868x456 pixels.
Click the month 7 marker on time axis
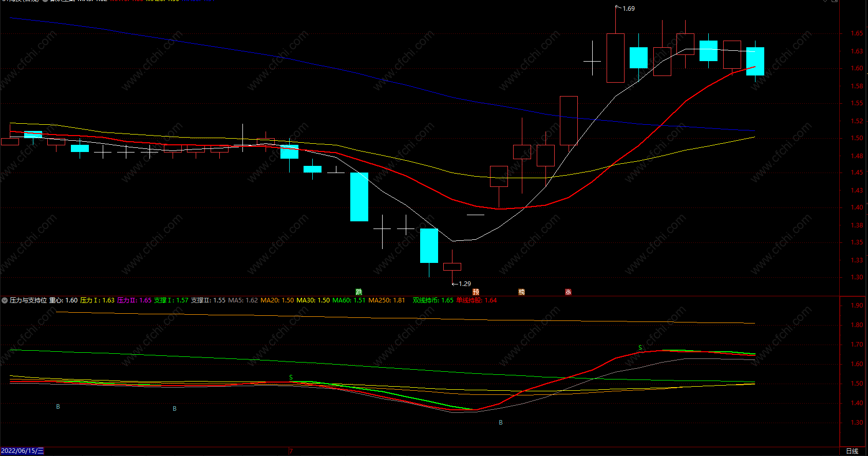291,451
